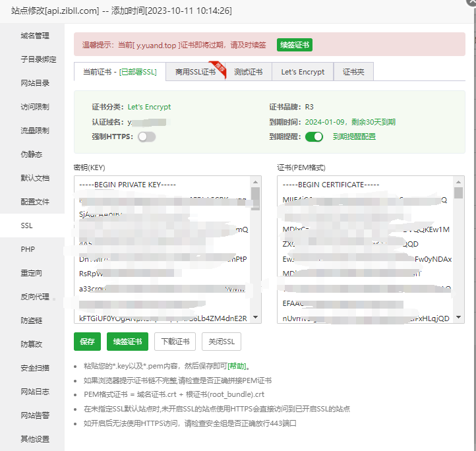Click 续签证书 button beside 保存
The width and height of the screenshot is (476, 451).
(127, 342)
